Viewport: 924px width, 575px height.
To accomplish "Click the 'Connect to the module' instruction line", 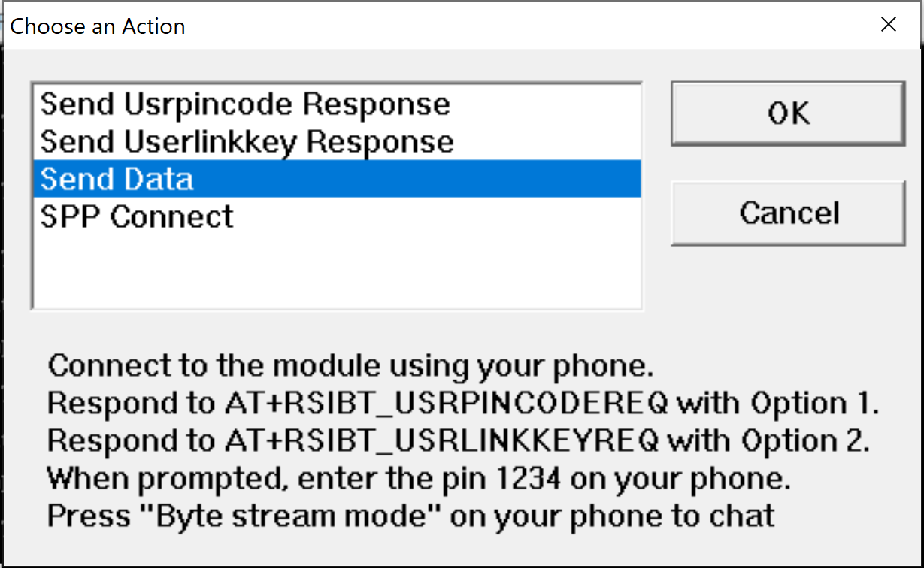I will coord(350,366).
